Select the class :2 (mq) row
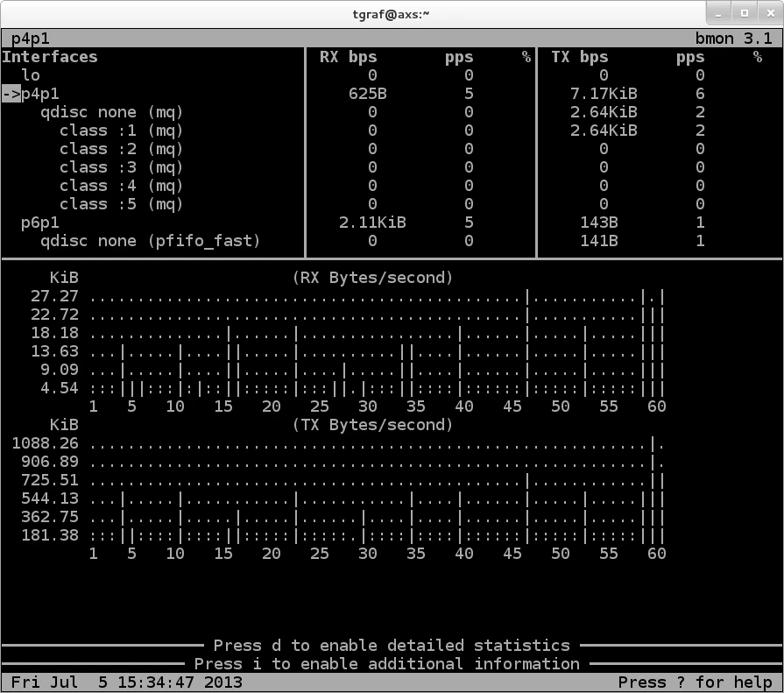The width and height of the screenshot is (784, 693). (x=121, y=150)
